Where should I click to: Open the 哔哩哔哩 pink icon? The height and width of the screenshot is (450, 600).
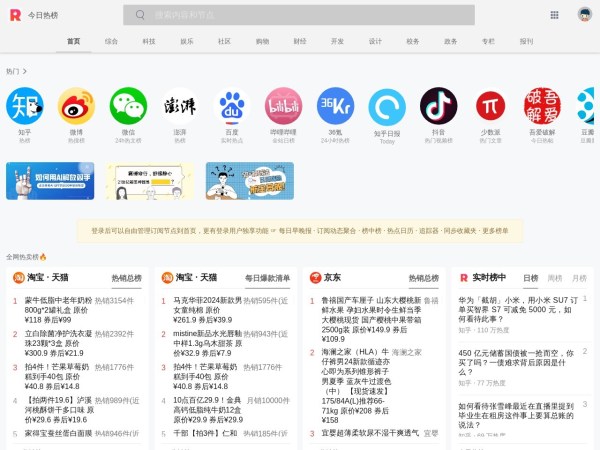[x=283, y=106]
